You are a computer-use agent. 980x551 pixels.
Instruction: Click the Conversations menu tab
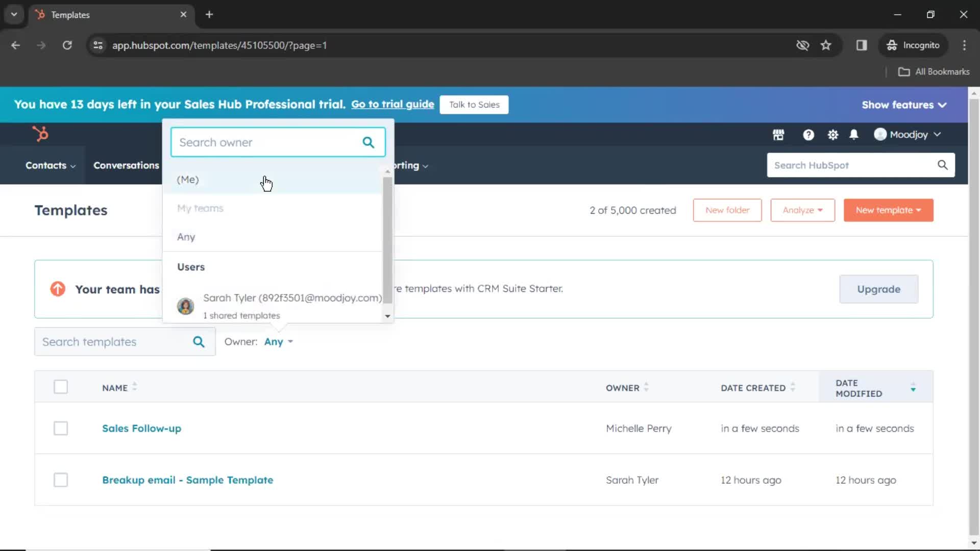coord(126,165)
